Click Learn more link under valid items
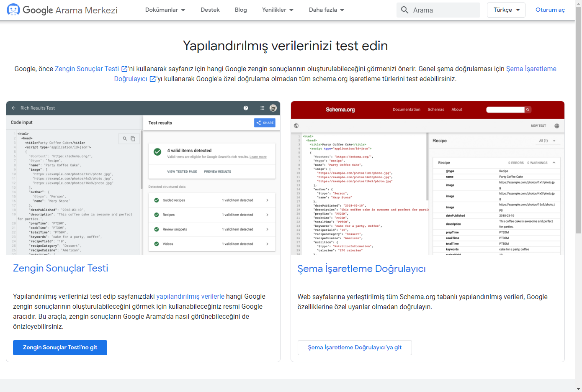This screenshot has width=582, height=392. (x=258, y=157)
